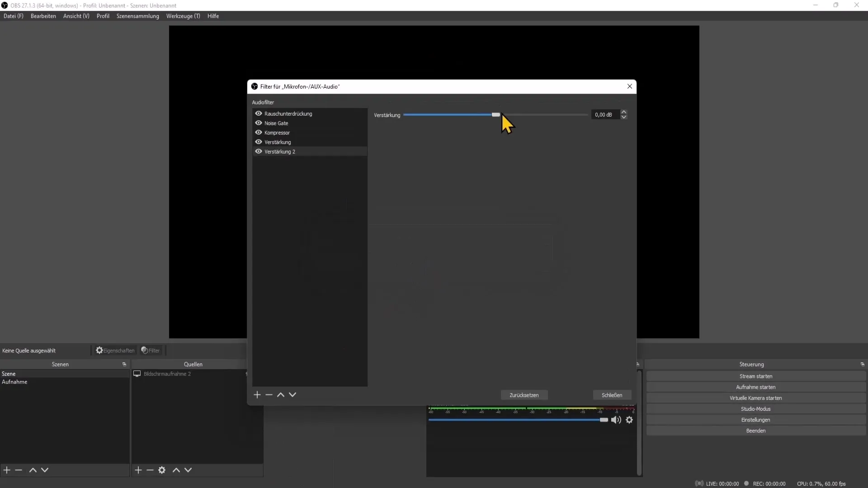Viewport: 868px width, 488px height.
Task: Click the Schließen button
Action: coord(612,395)
